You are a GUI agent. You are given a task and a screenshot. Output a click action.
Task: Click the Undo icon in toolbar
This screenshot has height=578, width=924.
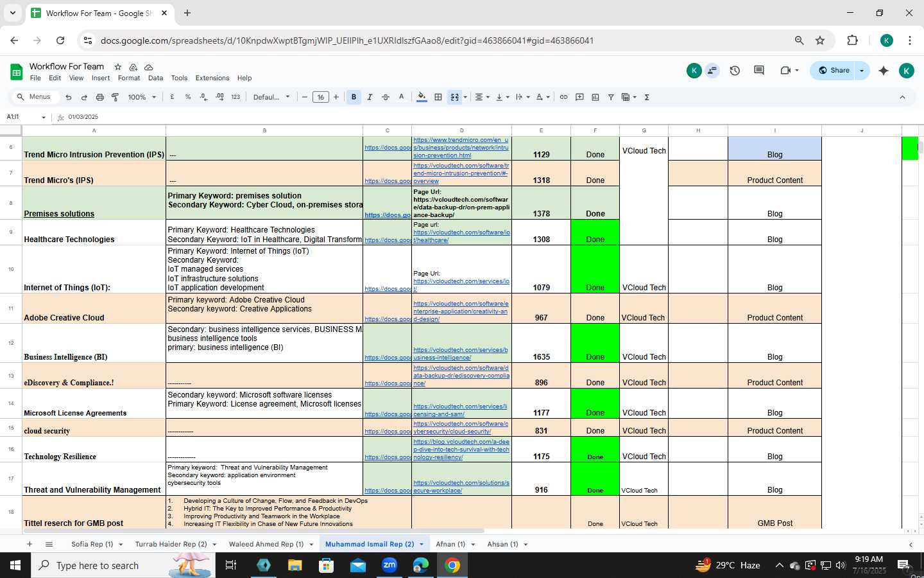69,97
